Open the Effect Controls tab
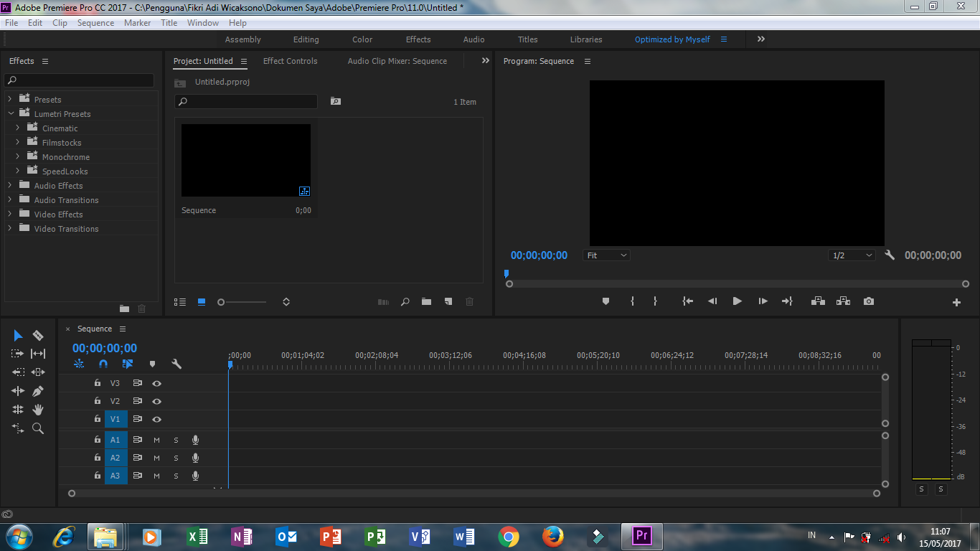The image size is (980, 551). pyautogui.click(x=290, y=61)
